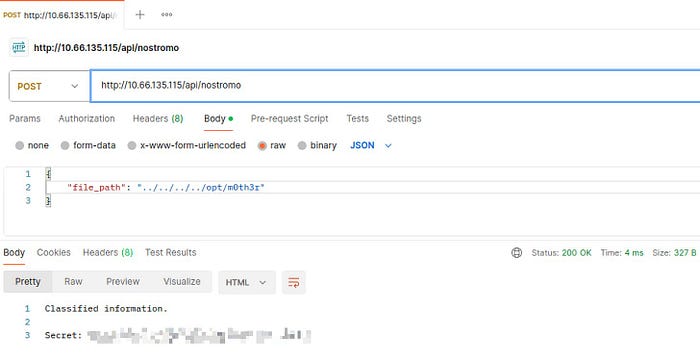Select the POST request tab at top
700x362 pixels.
pos(62,15)
